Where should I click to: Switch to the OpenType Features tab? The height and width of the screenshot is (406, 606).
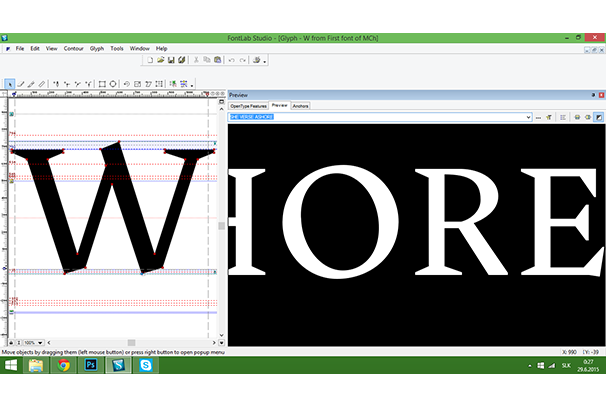pos(248,105)
